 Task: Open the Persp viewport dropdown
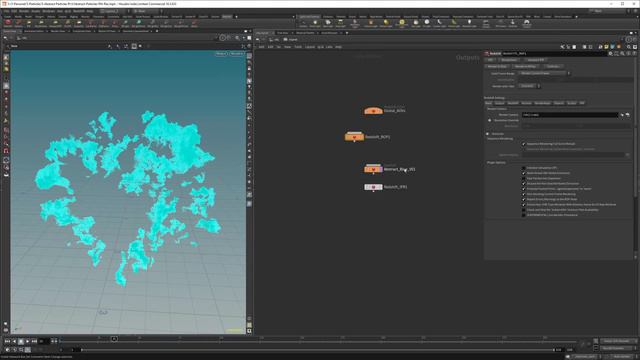pyautogui.click(x=221, y=54)
